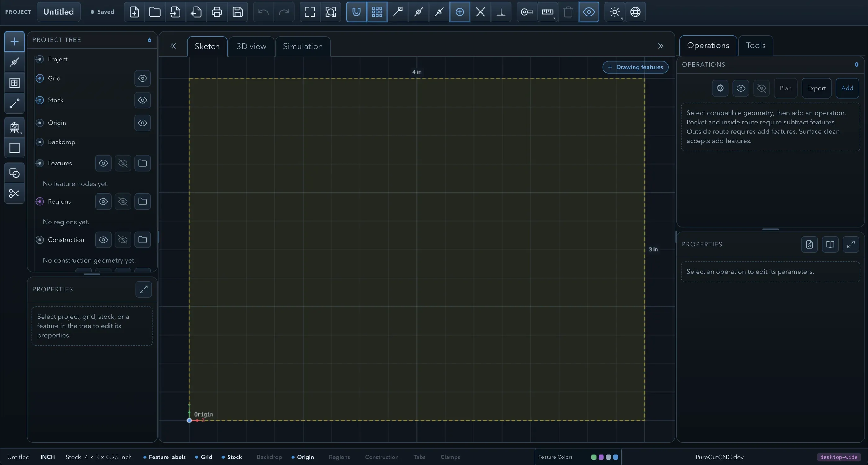Click the Add operation button

click(847, 88)
